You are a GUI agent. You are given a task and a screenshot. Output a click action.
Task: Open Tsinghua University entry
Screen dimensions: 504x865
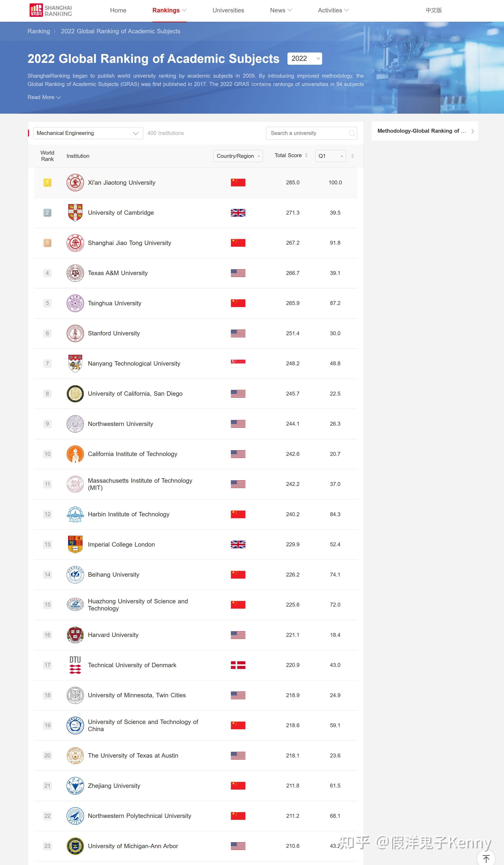115,303
